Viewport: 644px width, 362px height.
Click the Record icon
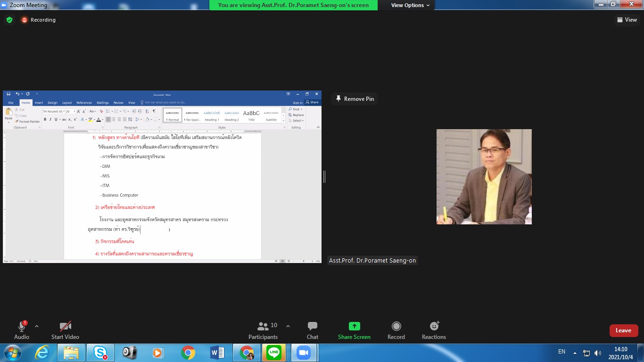pos(396,326)
